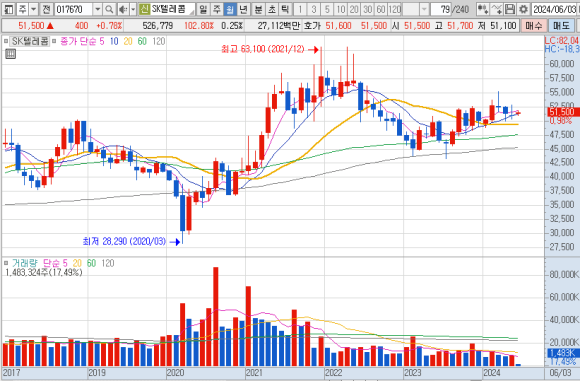Select the 3 interval button

[314, 9]
